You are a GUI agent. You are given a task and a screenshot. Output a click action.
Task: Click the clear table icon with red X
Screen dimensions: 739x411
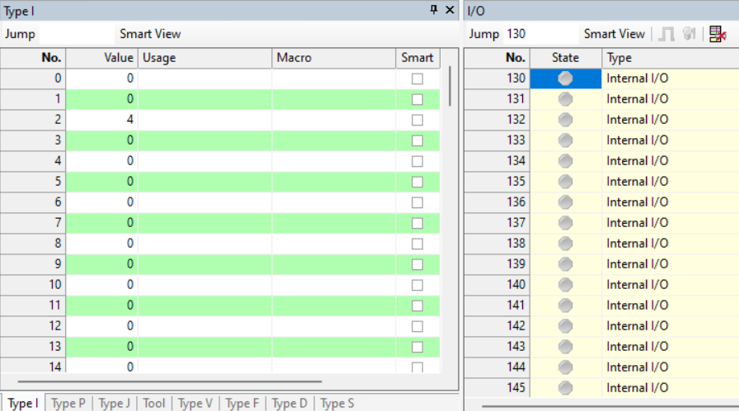coord(717,34)
